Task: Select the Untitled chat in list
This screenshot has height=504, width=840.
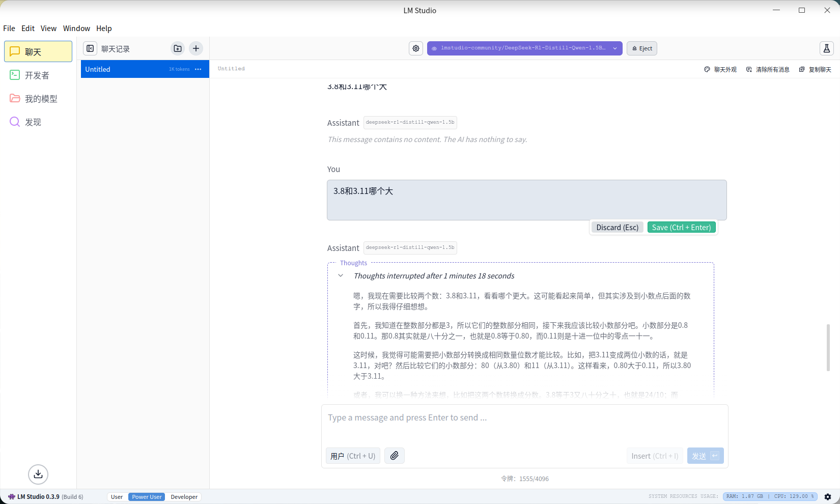Action: coord(145,69)
